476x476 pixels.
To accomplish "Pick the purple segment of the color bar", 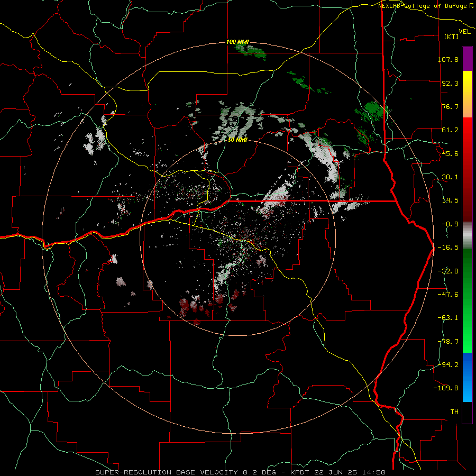I will [467, 59].
